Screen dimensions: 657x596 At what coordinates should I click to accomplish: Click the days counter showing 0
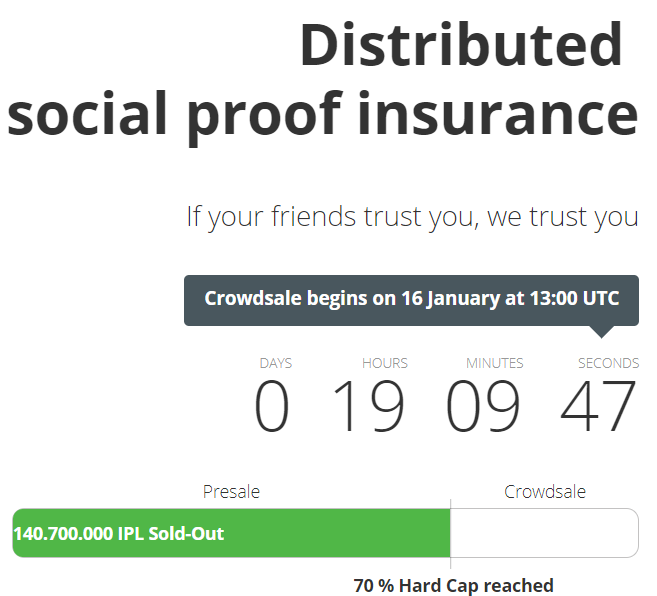pos(272,405)
